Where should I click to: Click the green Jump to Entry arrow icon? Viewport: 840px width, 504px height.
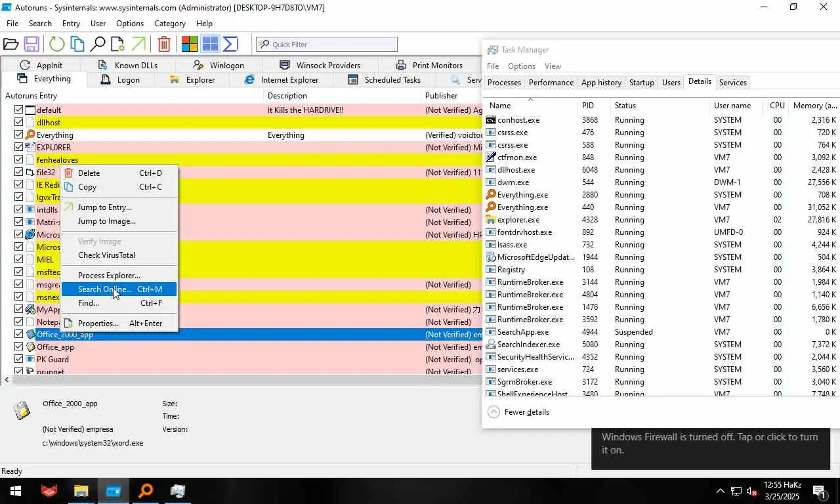[x=138, y=44]
